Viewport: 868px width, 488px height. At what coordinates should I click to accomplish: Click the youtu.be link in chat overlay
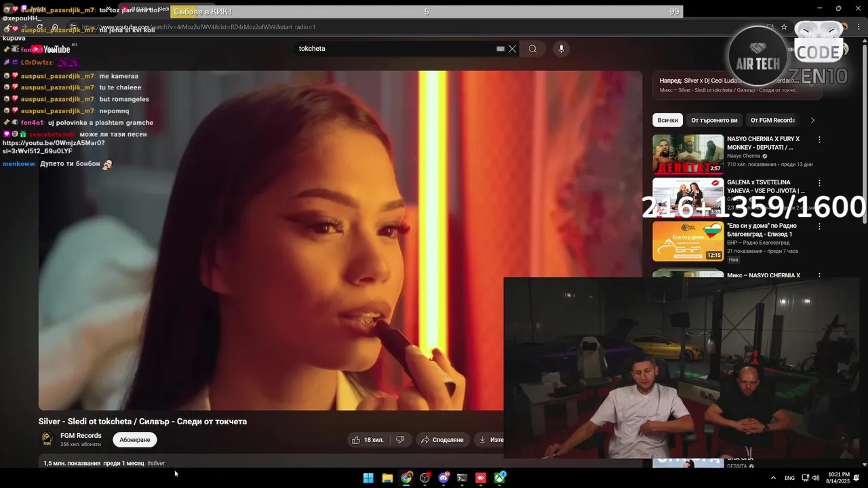coord(54,147)
